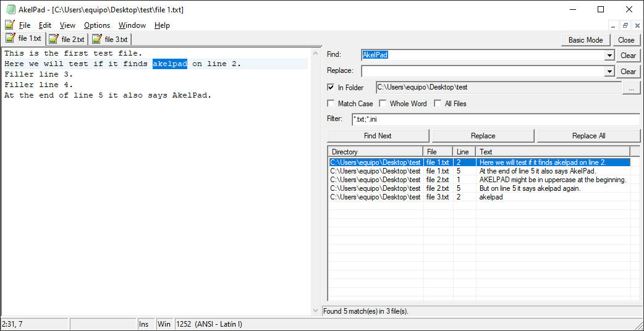
Task: Clear the Find field
Action: tap(628, 56)
